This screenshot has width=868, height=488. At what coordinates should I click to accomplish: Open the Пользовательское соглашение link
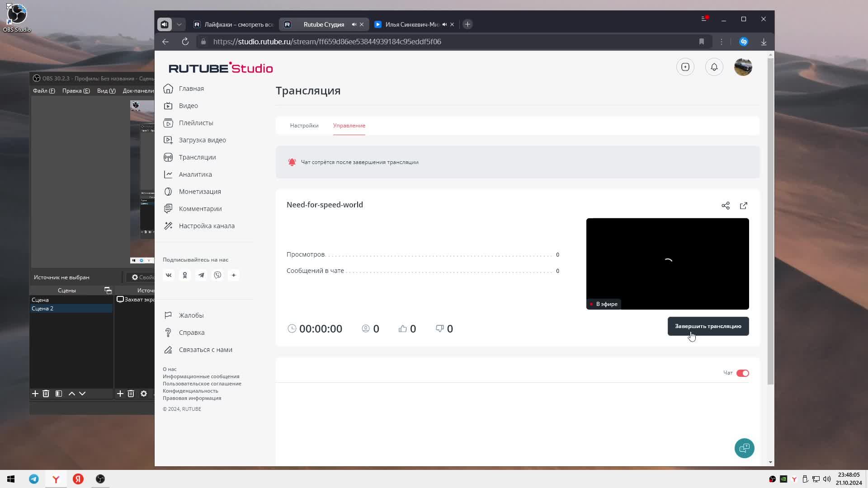202,384
